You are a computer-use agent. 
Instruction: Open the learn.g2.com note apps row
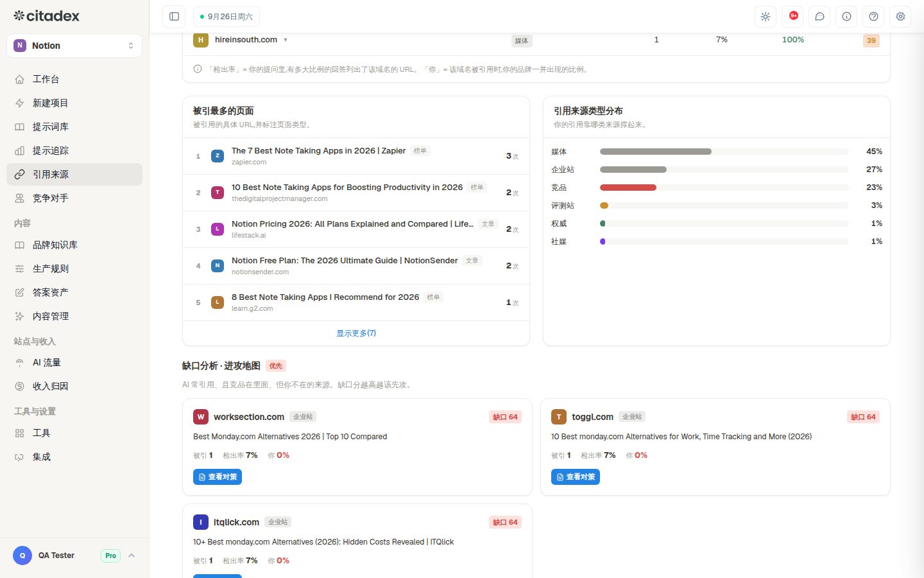point(356,302)
